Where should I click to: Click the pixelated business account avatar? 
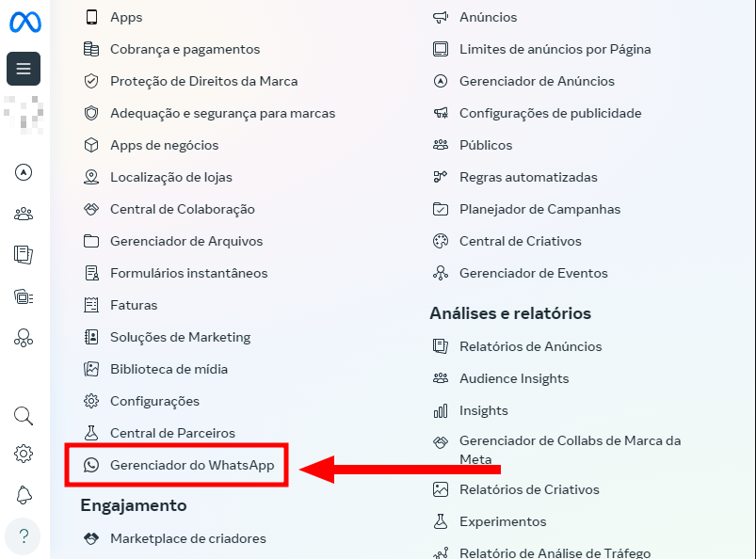(x=24, y=115)
